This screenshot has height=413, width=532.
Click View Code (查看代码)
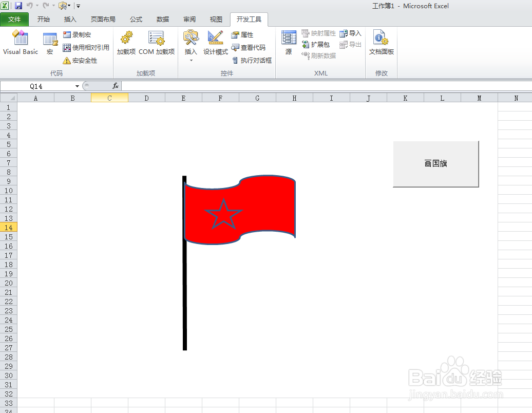click(x=249, y=47)
